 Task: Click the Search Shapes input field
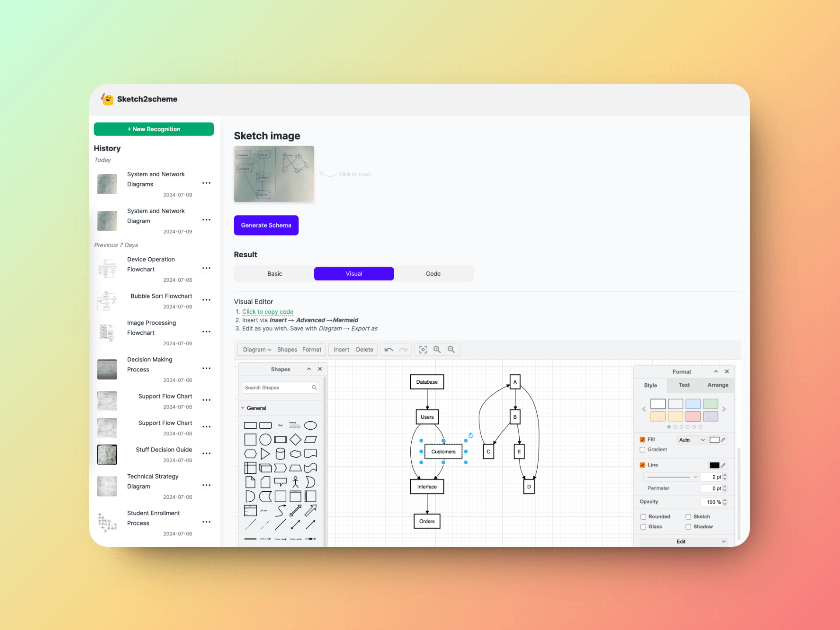point(277,387)
